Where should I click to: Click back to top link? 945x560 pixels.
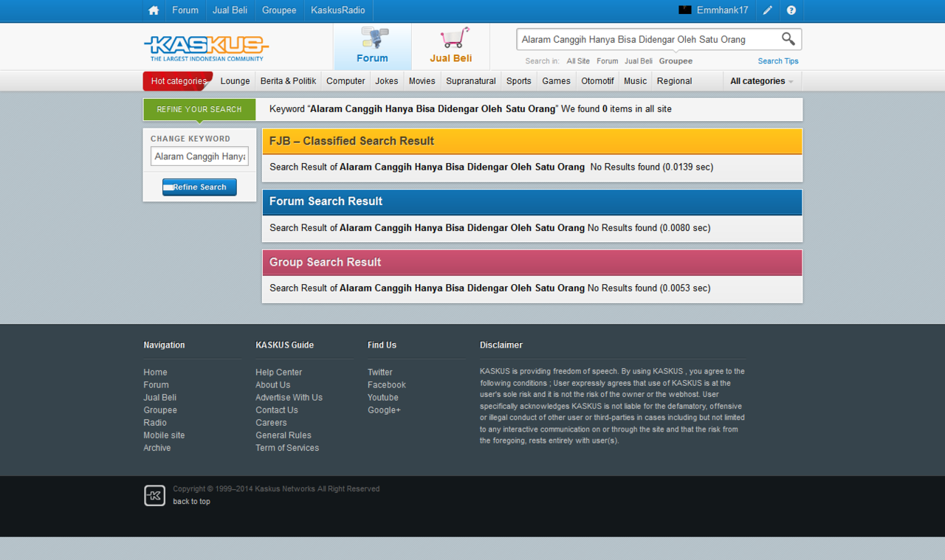[191, 502]
